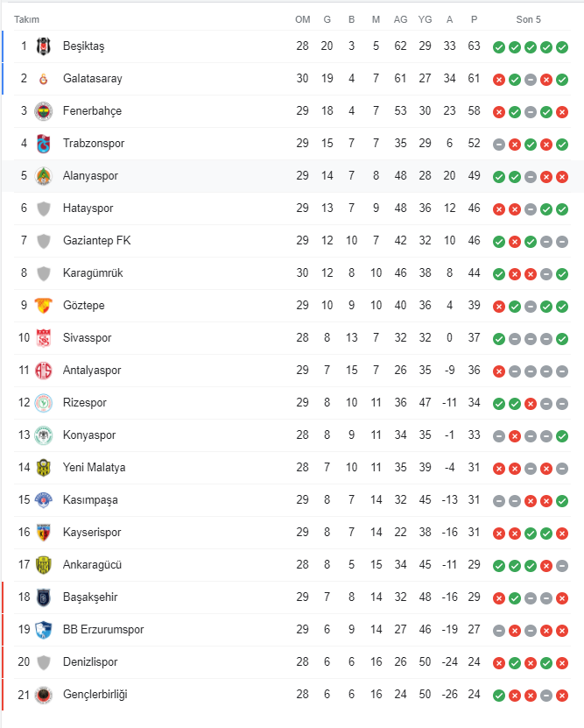Viewport: 584px width, 728px height.
Task: Open the BB Erzurumspor team page
Action: (103, 630)
